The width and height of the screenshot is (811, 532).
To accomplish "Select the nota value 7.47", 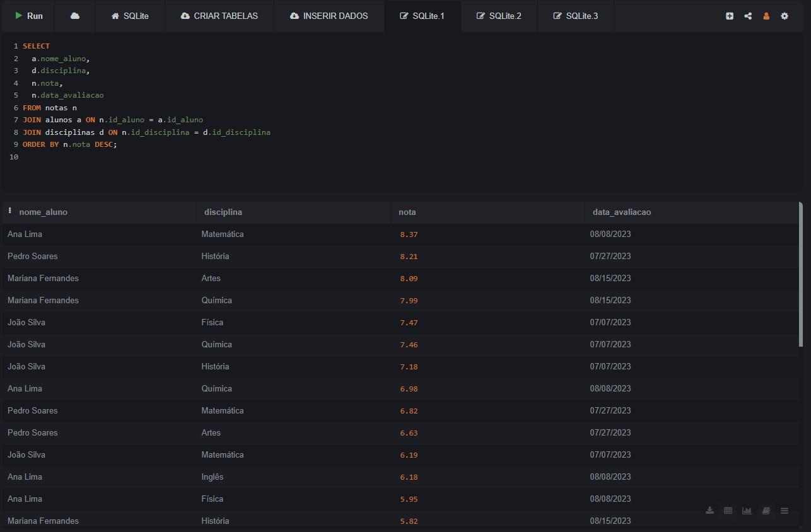I will [409, 323].
